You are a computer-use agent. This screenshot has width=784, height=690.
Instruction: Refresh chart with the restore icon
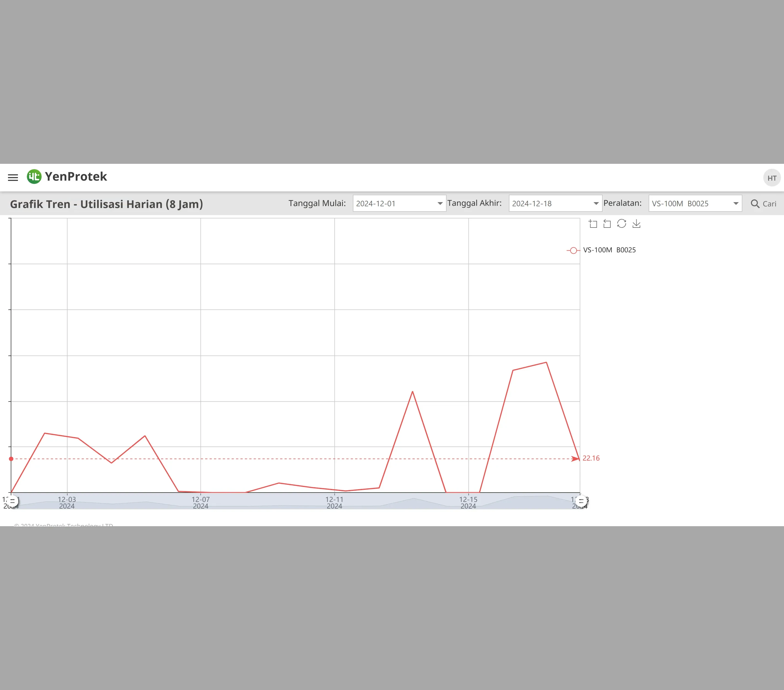pos(621,224)
